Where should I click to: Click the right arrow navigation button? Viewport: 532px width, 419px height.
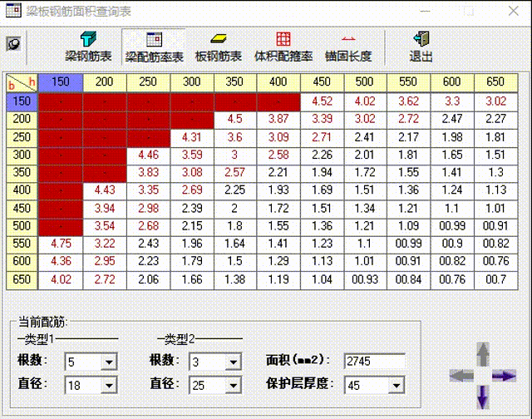(505, 376)
